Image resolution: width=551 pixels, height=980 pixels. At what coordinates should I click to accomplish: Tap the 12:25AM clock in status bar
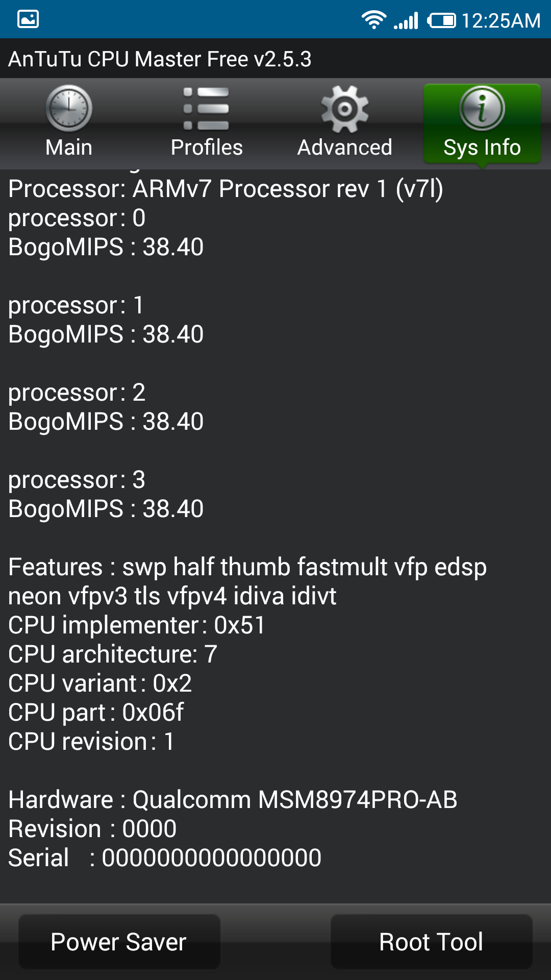[501, 21]
